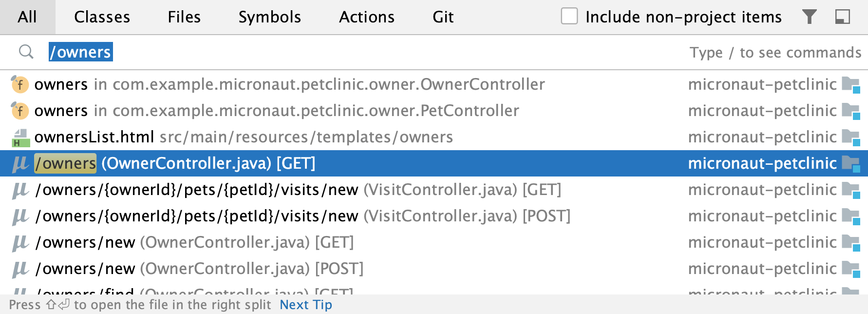Select /owners/new (OwnerController.java) [GET] result
This screenshot has width=868, height=314.
coord(434,242)
